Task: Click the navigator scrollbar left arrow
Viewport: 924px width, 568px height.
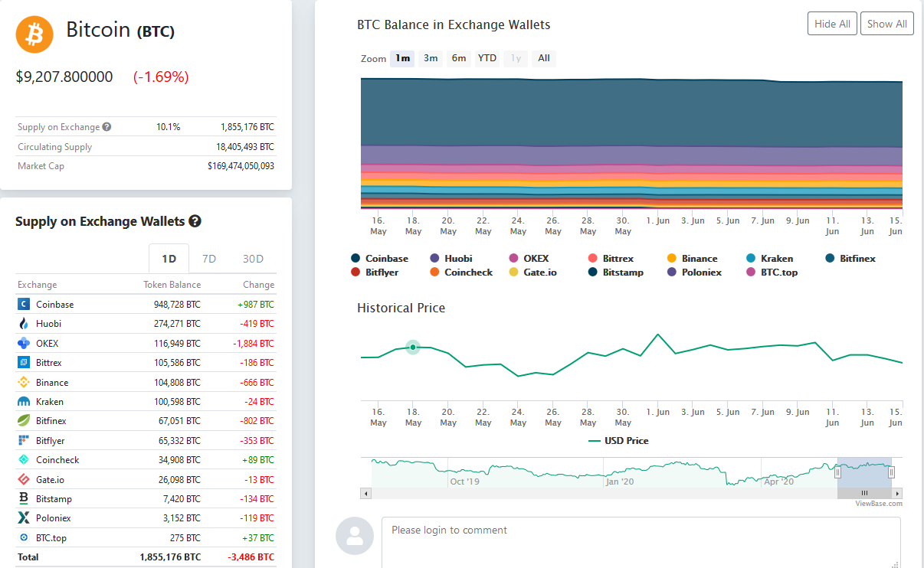Action: [365, 493]
